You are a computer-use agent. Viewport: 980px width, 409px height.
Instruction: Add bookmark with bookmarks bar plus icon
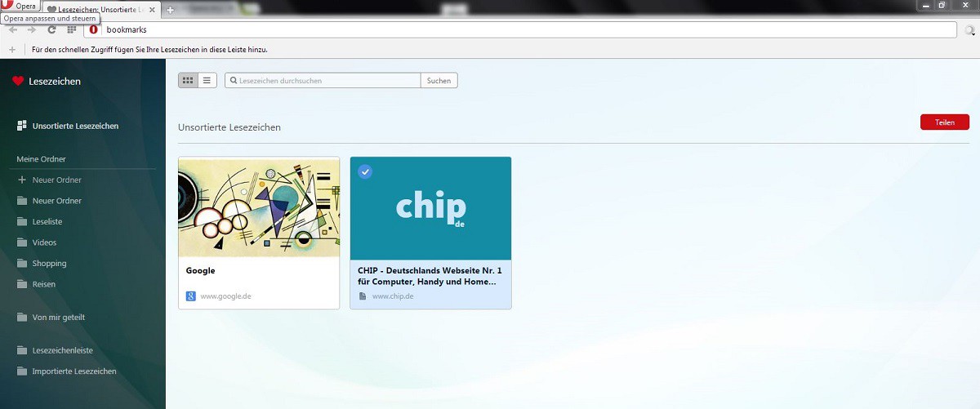click(11, 50)
